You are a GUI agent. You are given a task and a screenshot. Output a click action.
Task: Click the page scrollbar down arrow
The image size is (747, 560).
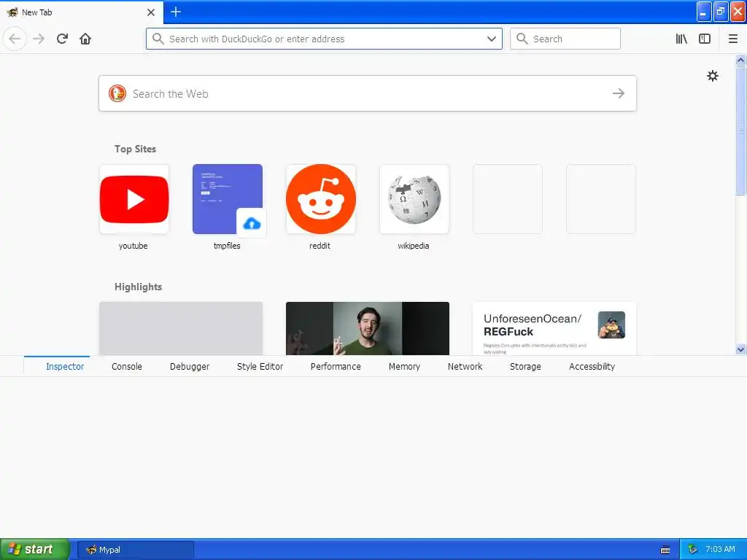pos(740,349)
